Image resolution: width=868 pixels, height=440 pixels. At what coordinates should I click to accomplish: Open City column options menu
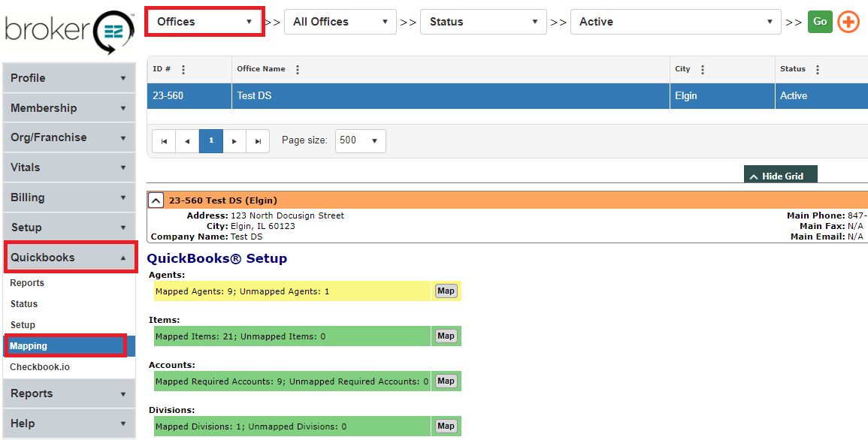click(703, 70)
